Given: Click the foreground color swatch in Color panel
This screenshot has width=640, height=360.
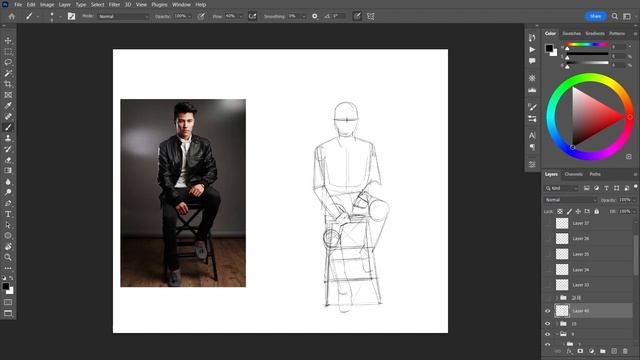Looking at the screenshot, I should point(549,48).
